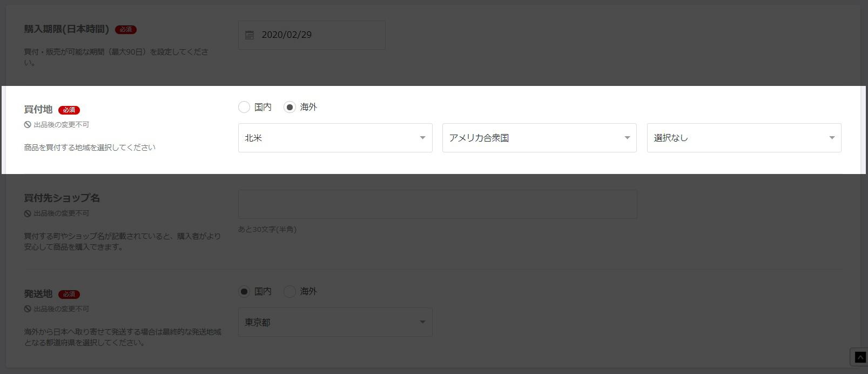Click the prohibited icon under 買付地

(x=28, y=125)
